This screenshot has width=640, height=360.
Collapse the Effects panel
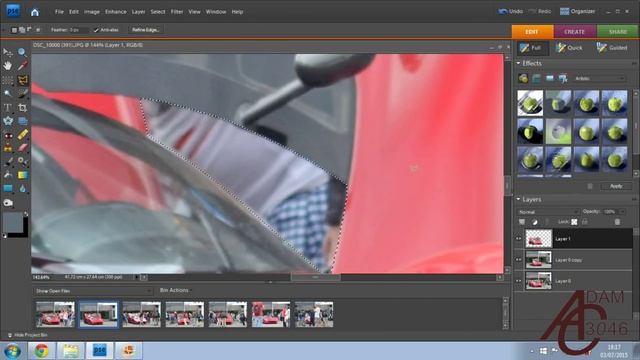pyautogui.click(x=518, y=63)
